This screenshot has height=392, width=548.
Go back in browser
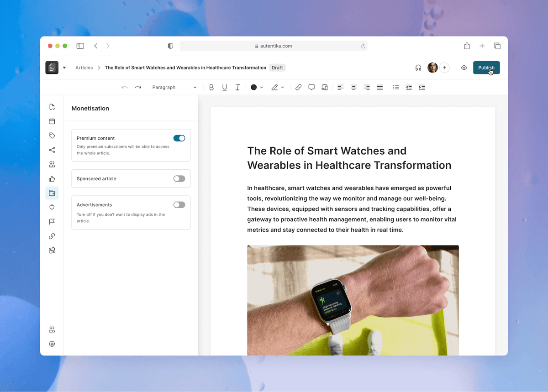96,46
